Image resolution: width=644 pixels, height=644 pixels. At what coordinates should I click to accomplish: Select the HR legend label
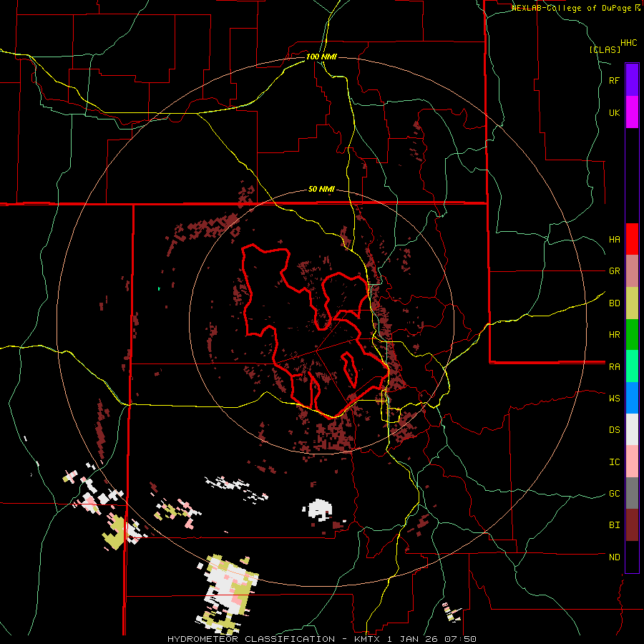pyautogui.click(x=614, y=335)
